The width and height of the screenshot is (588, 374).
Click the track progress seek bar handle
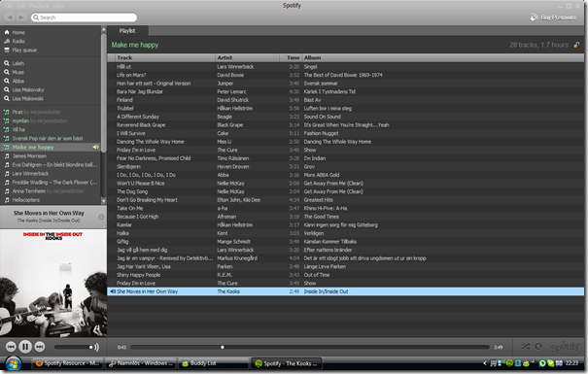point(223,347)
